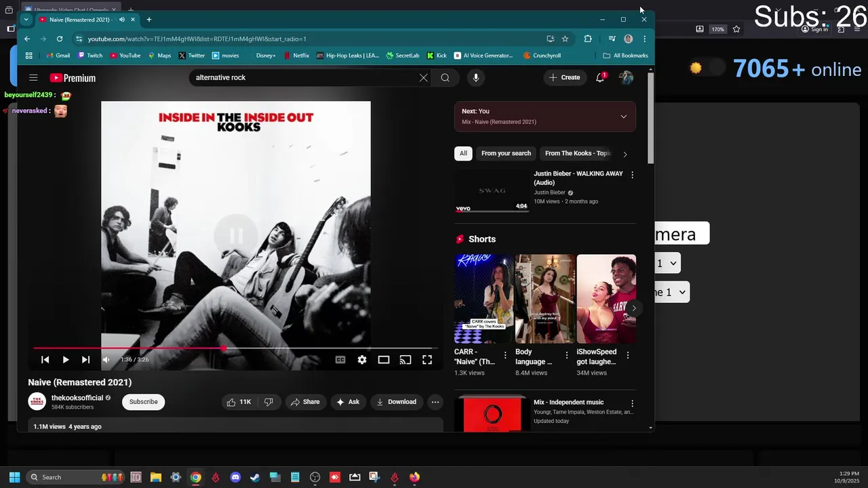Open YouTube notifications bell
Image resolution: width=868 pixels, height=488 pixels.
click(x=600, y=77)
